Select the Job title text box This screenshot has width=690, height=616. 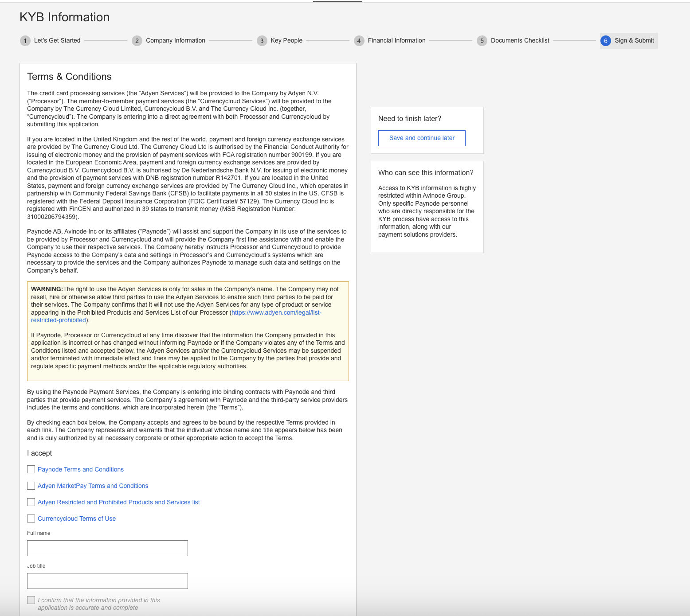tap(107, 581)
